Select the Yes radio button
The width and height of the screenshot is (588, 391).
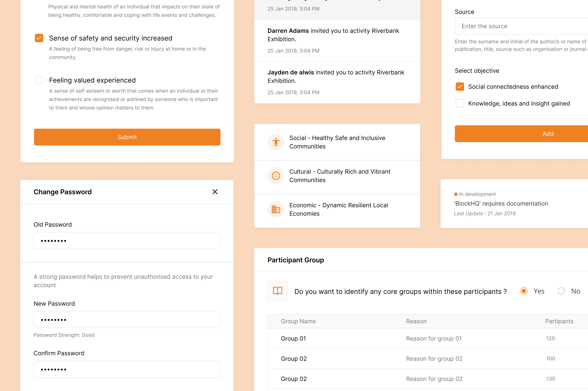tap(524, 291)
